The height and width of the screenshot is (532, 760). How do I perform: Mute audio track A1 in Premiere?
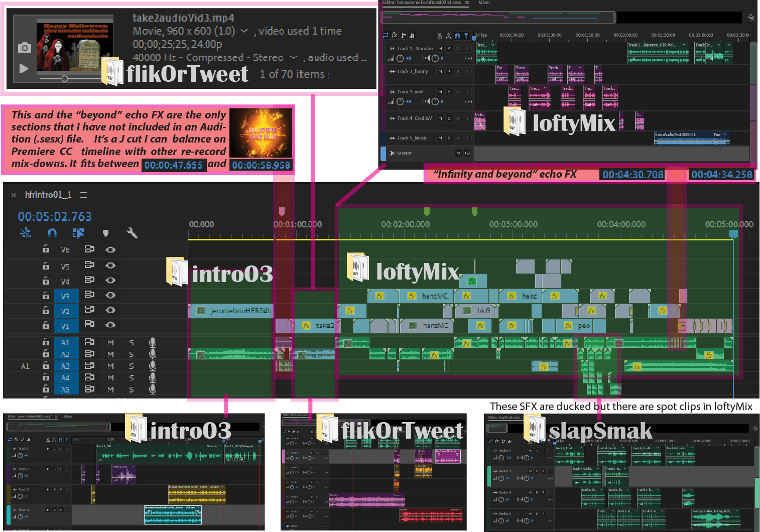110,342
